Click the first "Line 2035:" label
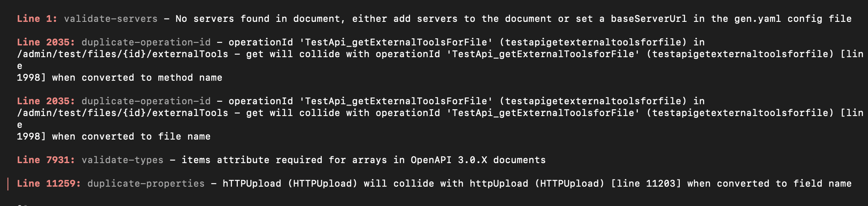This screenshot has width=868, height=206. click(x=46, y=42)
